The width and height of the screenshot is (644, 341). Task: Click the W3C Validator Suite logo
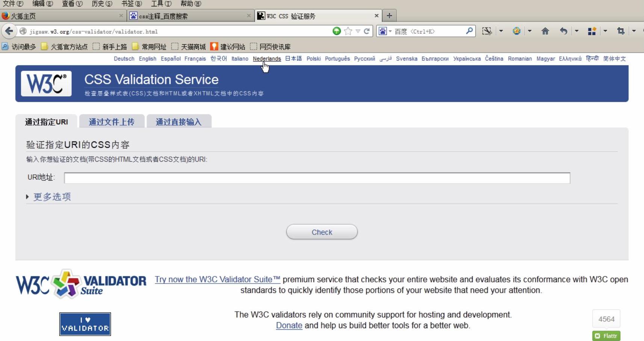pos(81,284)
